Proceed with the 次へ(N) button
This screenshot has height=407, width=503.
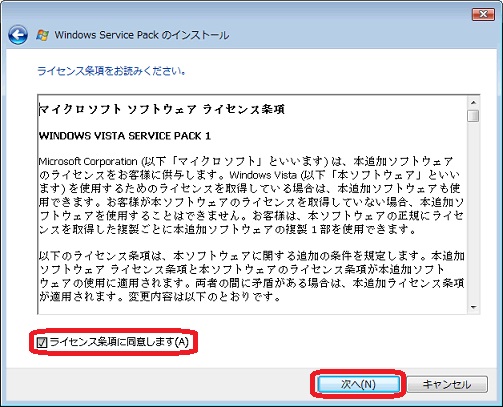pyautogui.click(x=358, y=384)
